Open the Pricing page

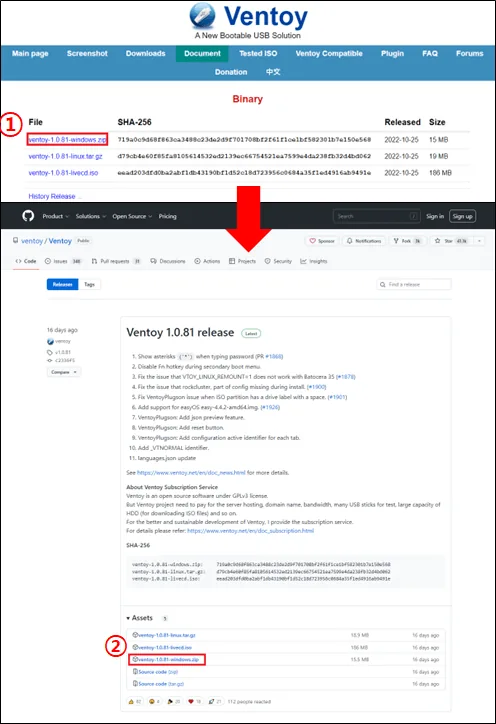point(167,216)
